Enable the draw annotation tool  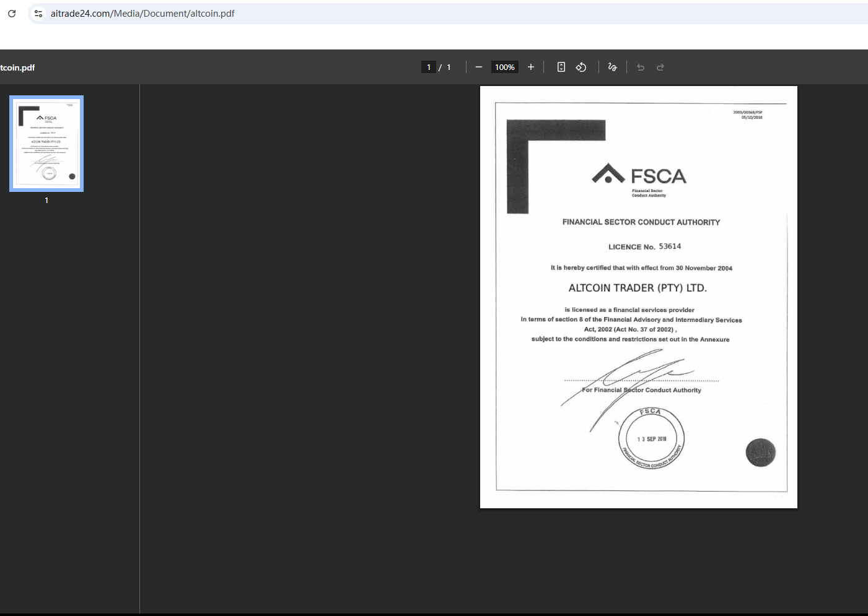click(x=613, y=67)
